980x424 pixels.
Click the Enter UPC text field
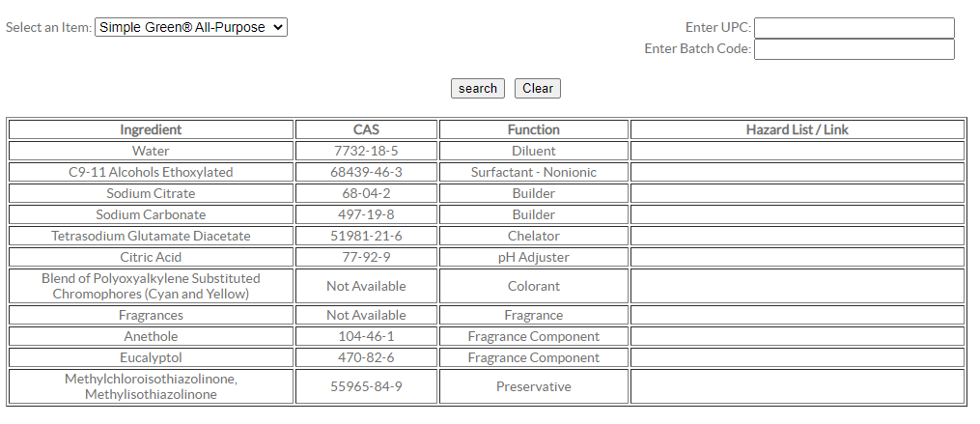(x=854, y=28)
